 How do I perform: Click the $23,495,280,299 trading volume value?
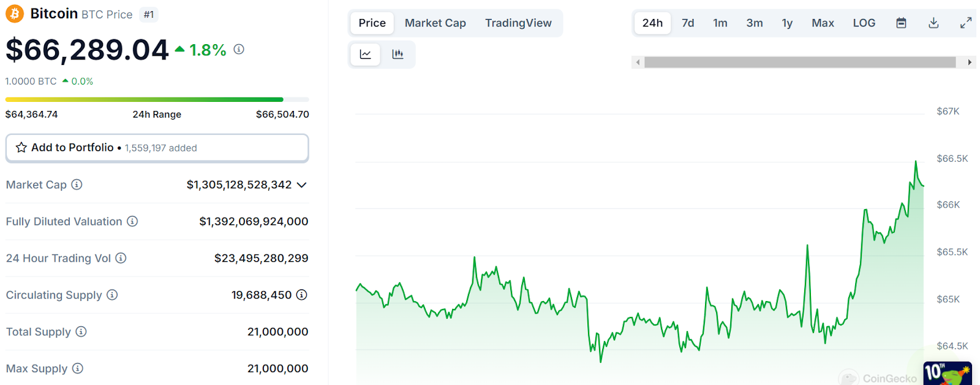tap(261, 258)
